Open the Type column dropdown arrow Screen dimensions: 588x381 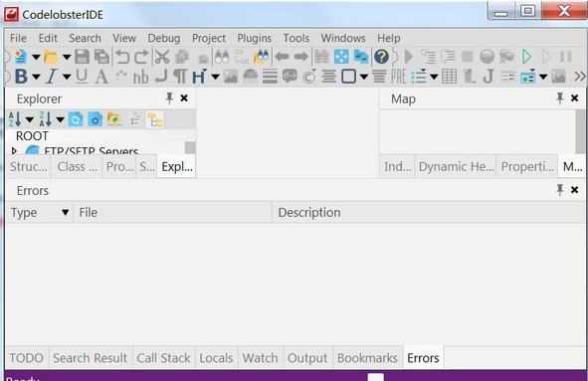[x=65, y=213]
